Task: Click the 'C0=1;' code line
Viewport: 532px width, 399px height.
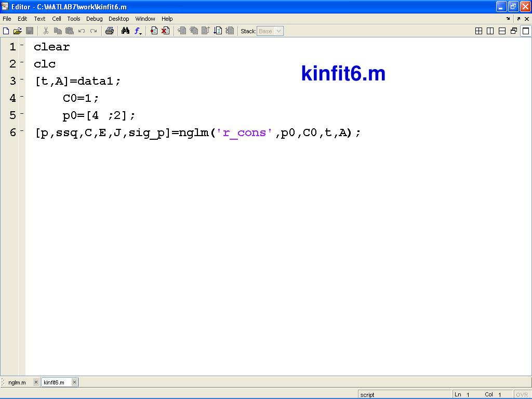Action: (x=81, y=98)
